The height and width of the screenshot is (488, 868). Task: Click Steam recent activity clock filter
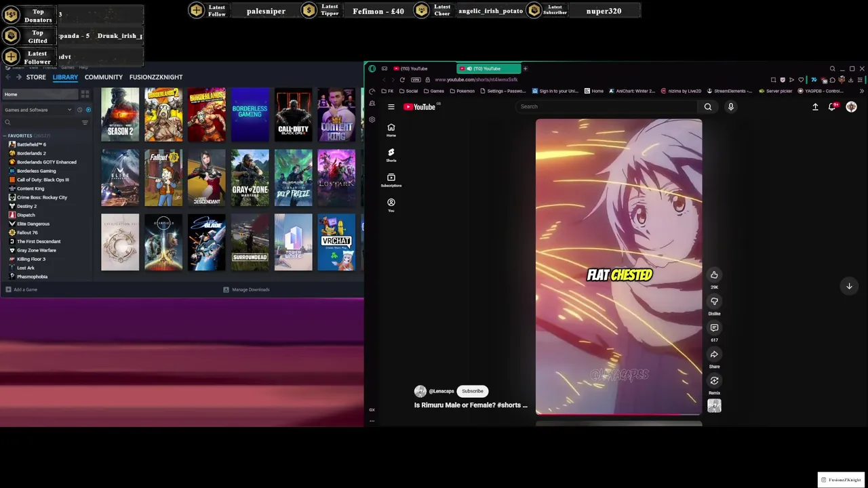click(79, 110)
